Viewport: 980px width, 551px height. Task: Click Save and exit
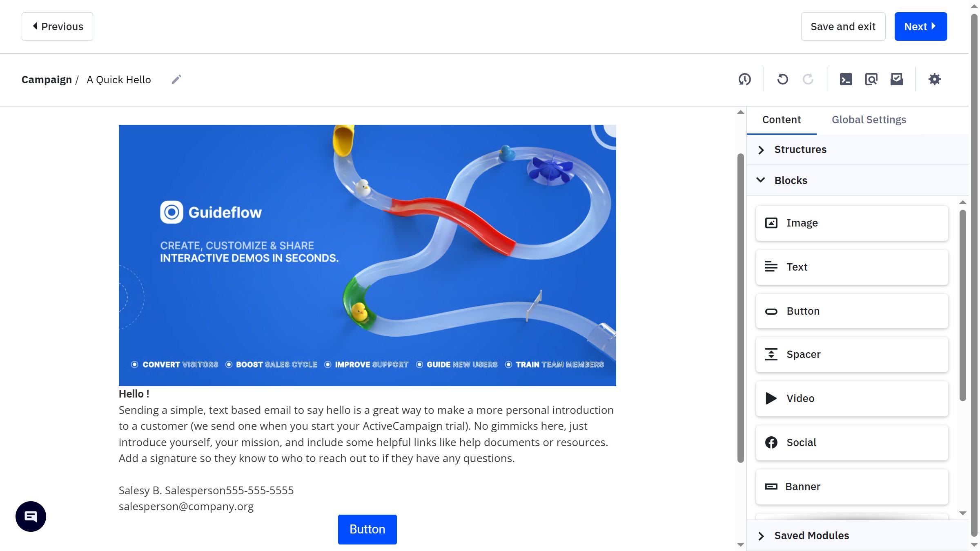[x=843, y=26]
